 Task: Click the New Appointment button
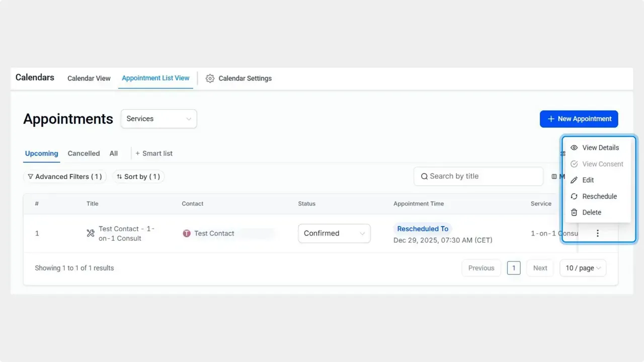click(579, 119)
